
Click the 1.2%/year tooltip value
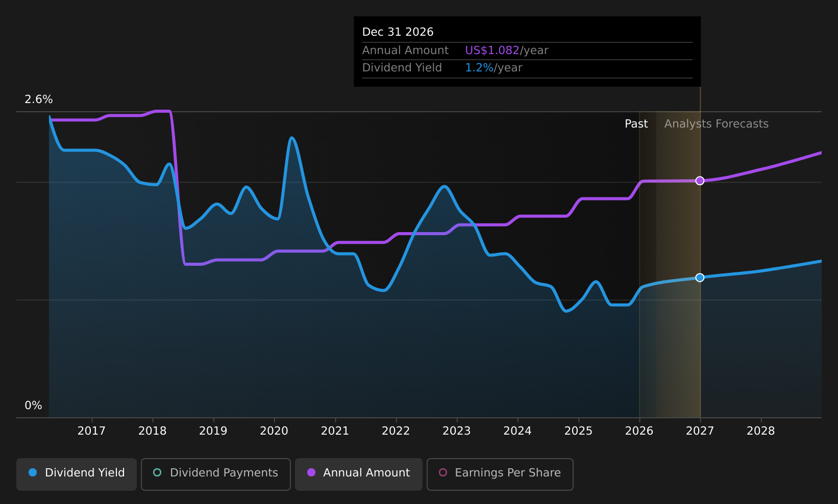click(494, 68)
